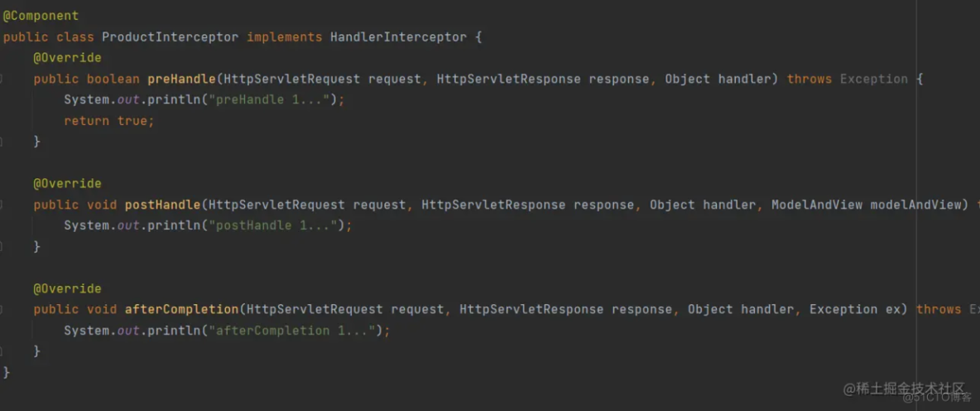Click the ProductInterceptor class name

(x=170, y=37)
